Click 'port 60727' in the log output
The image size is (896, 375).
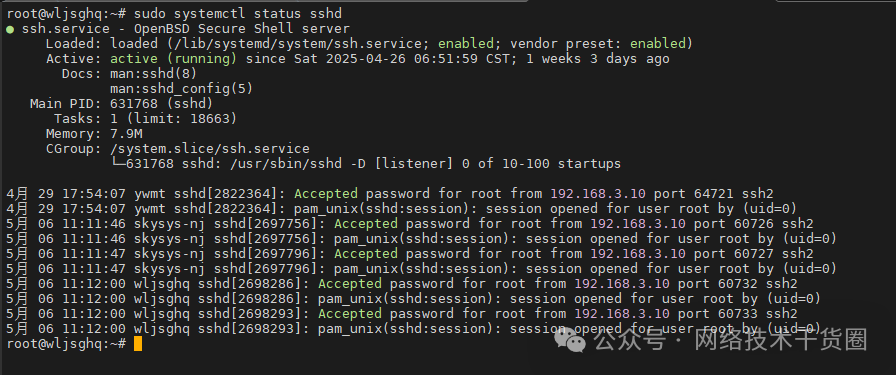tap(734, 254)
